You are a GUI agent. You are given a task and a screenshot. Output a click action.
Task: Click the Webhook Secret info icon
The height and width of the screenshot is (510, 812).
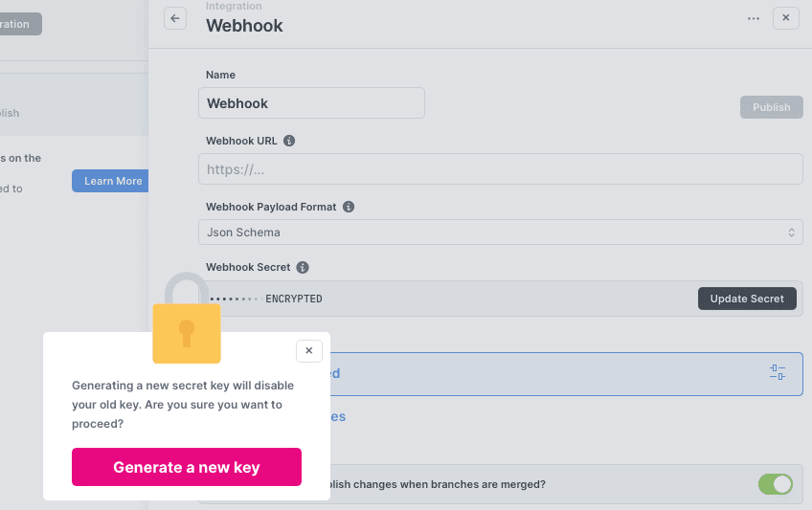303,268
